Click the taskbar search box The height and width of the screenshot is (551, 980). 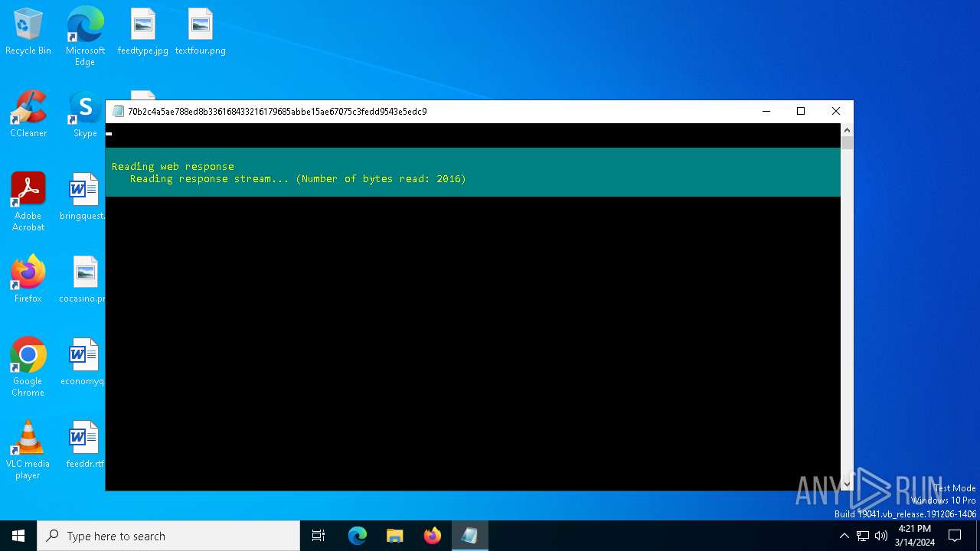coord(168,536)
